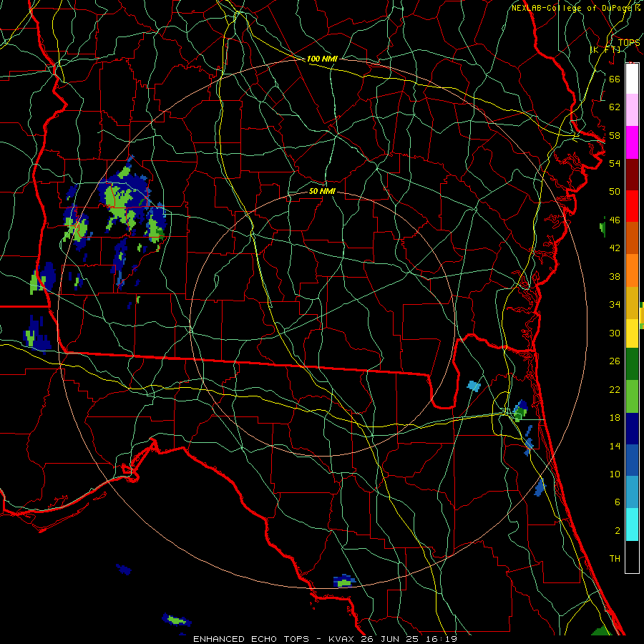Click the light pink legend swatch
The image size is (644, 644).
[632, 110]
